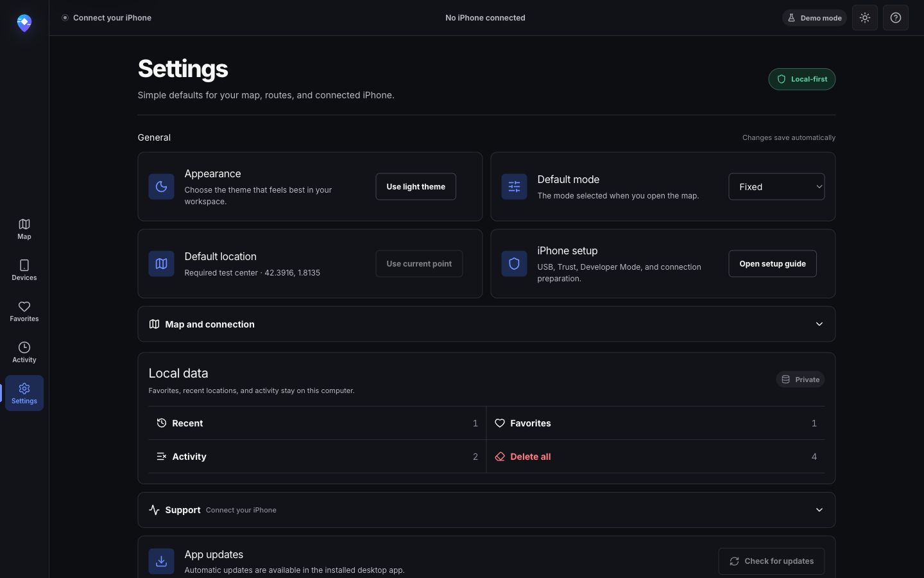The height and width of the screenshot is (578, 924).
Task: Click the Settings page heading
Action: coord(183,69)
